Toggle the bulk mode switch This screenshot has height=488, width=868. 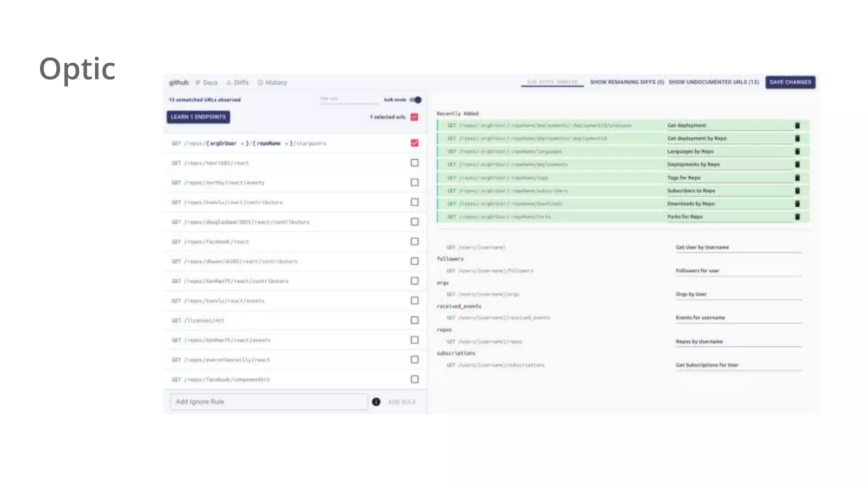click(x=416, y=100)
